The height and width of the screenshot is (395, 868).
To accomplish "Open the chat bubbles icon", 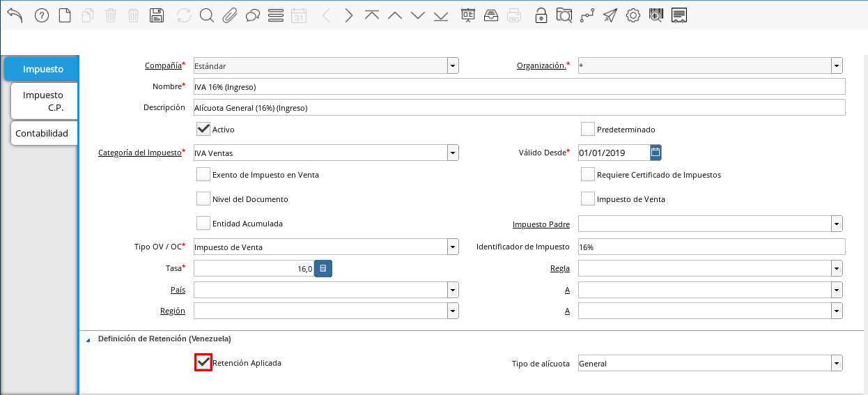I will pos(253,15).
